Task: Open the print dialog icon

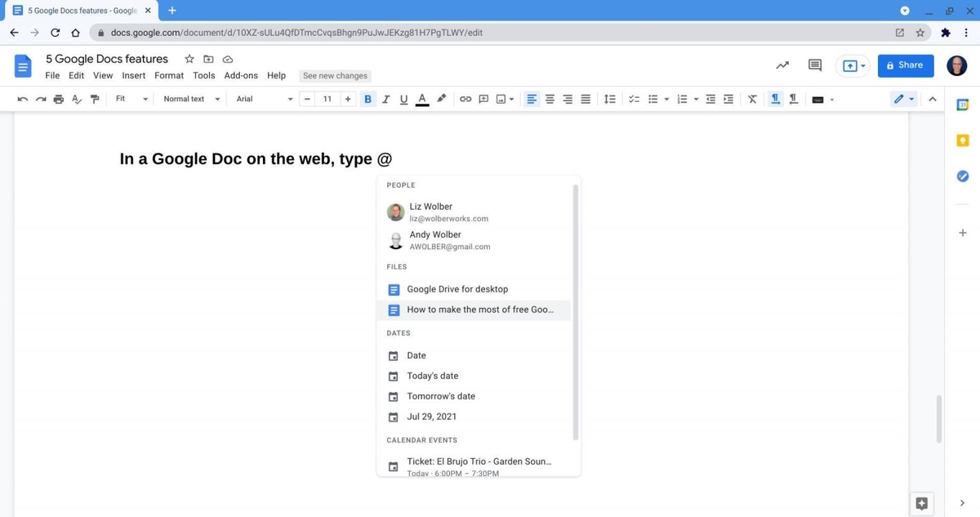Action: point(58,99)
